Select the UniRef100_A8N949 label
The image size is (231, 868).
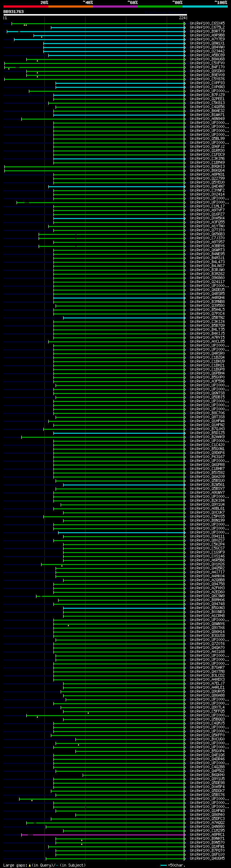207,119
